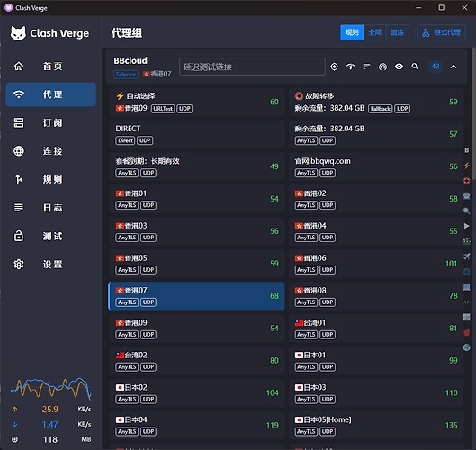Open the 测试 test page
The image size is (476, 450).
point(50,236)
